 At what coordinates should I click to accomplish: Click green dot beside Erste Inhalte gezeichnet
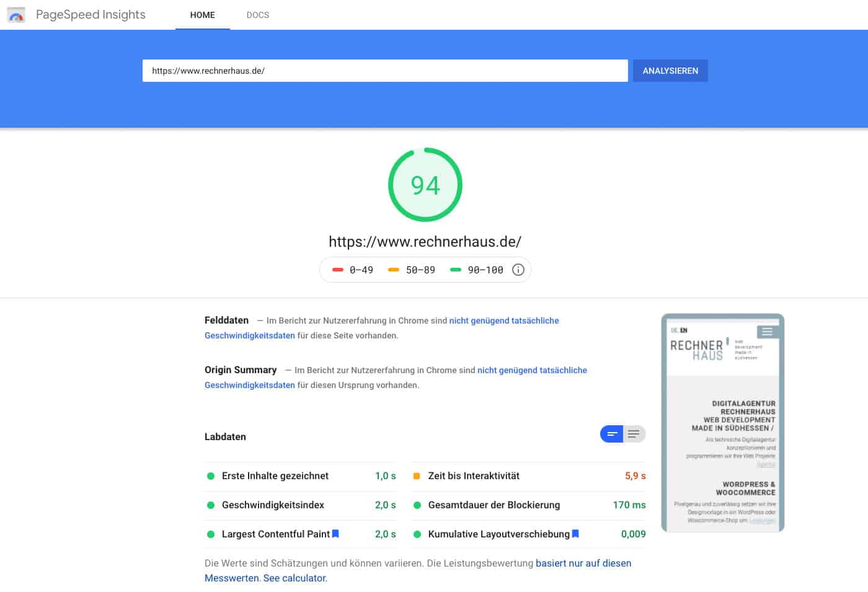211,476
